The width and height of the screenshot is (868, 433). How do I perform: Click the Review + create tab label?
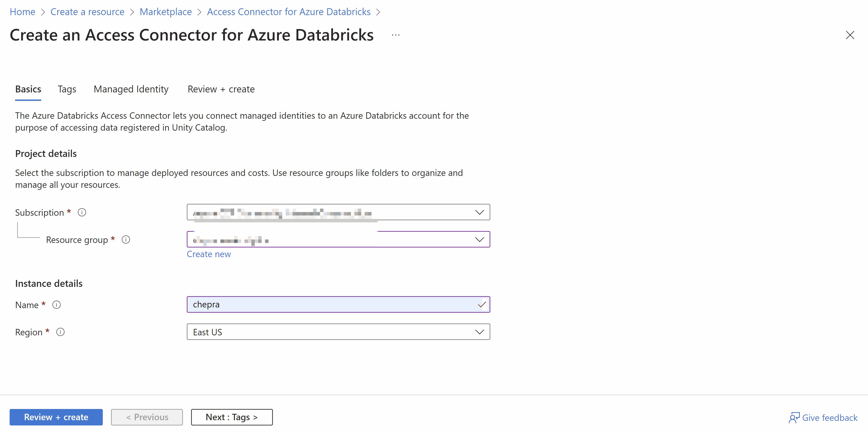pos(220,89)
